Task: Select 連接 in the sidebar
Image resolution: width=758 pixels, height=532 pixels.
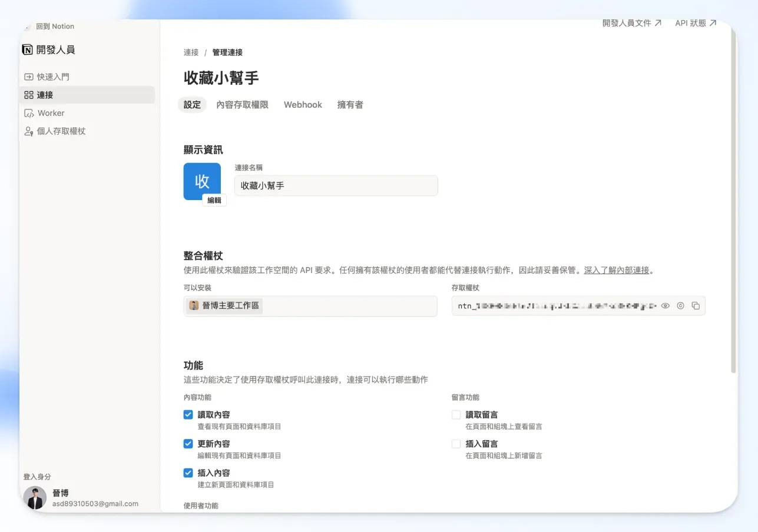Action: click(87, 95)
